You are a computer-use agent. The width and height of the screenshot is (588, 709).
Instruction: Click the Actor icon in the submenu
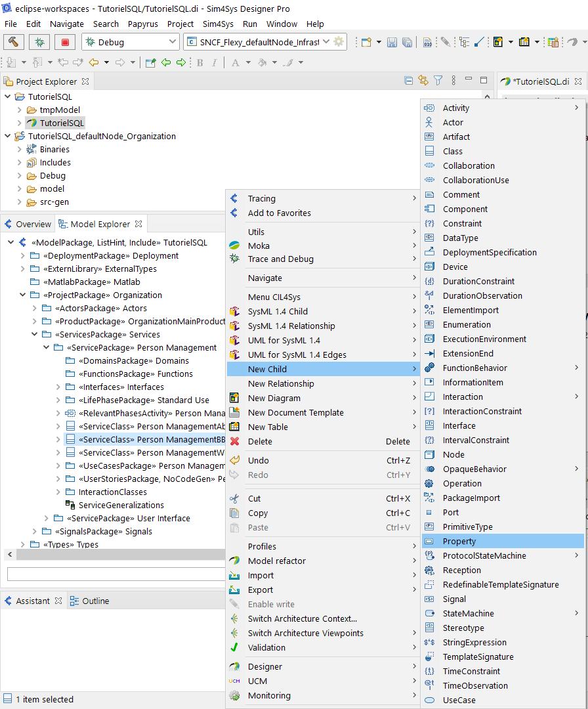click(x=429, y=122)
